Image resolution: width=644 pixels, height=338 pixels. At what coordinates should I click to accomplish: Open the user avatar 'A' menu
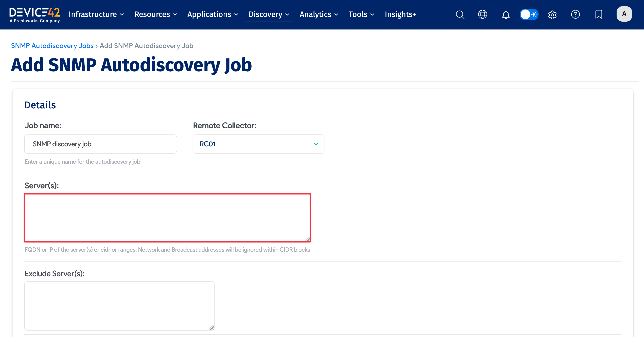pos(624,14)
